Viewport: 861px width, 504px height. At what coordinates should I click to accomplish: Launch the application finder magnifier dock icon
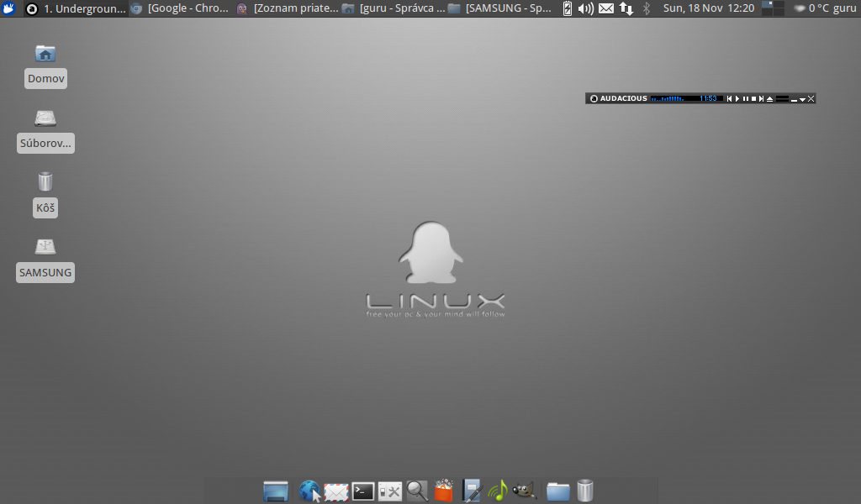[417, 491]
